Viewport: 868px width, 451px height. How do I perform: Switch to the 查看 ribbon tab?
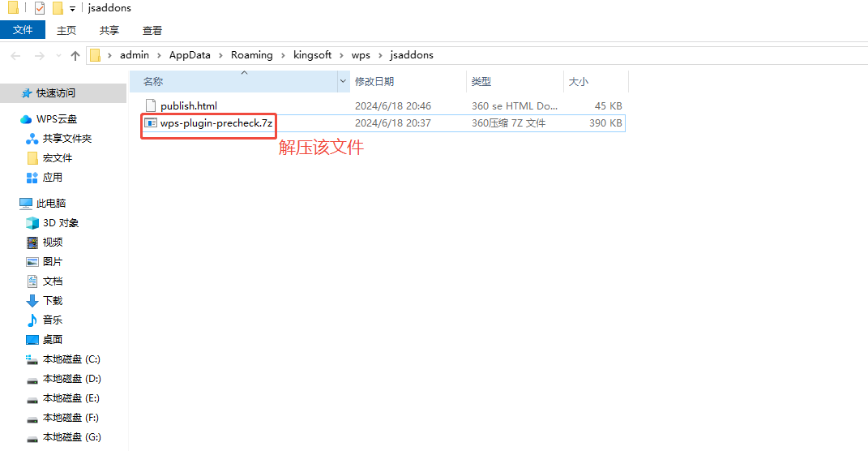tap(152, 31)
